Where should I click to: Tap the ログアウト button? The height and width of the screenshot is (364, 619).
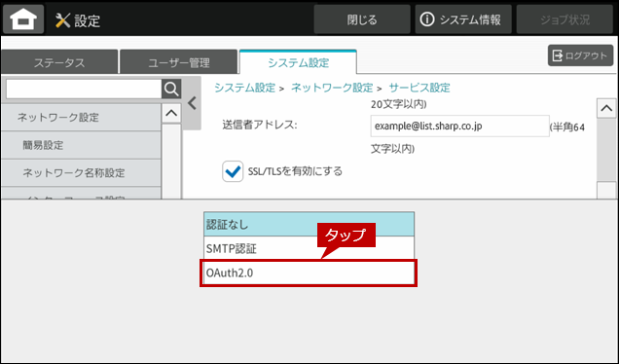[x=580, y=55]
